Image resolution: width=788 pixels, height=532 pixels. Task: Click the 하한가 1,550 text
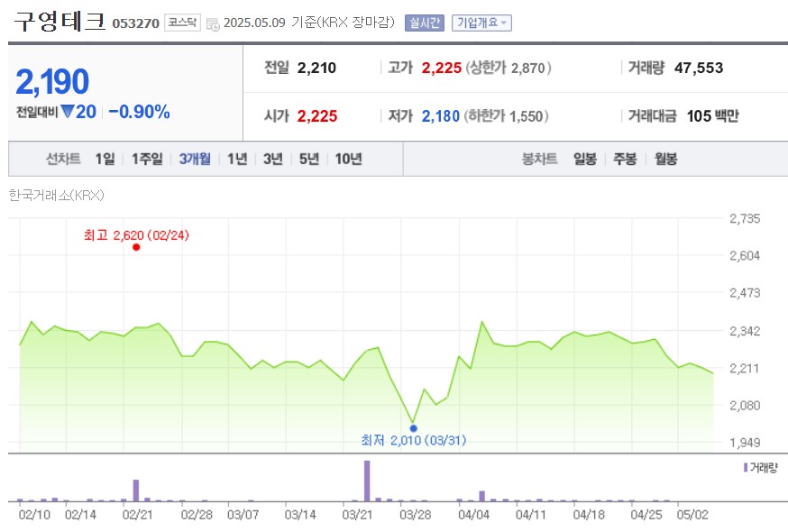click(x=506, y=116)
